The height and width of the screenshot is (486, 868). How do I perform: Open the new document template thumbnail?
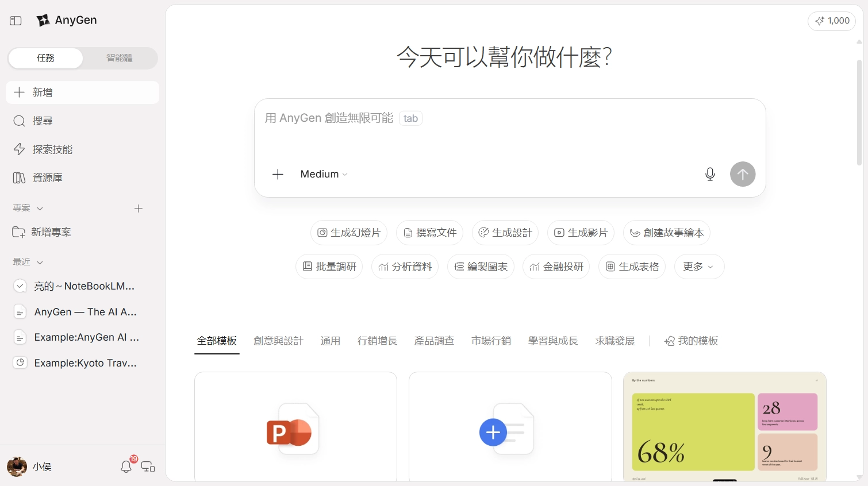pos(510,427)
